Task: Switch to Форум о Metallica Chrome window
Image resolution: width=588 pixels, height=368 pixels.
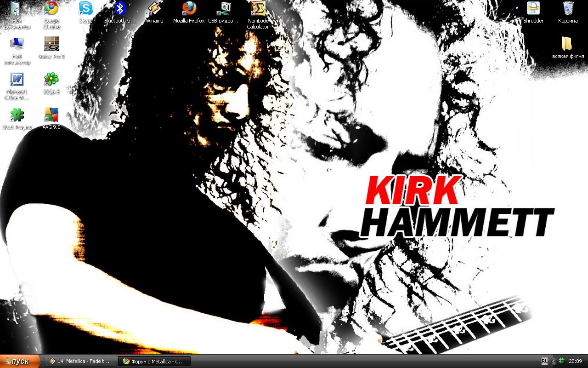Action: pyautogui.click(x=153, y=361)
